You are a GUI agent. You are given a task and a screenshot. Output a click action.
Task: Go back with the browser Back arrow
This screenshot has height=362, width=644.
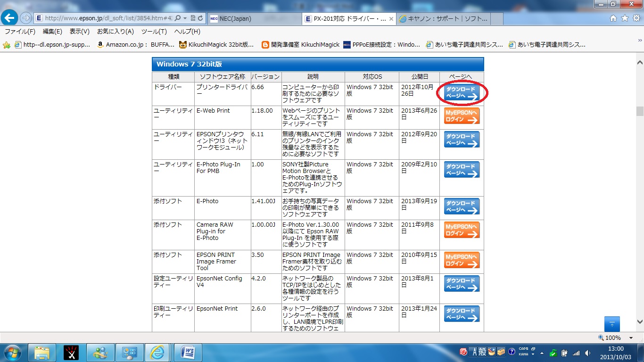(10, 18)
